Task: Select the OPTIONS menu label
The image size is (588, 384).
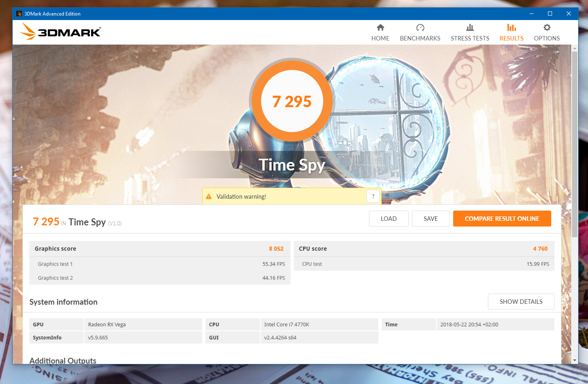Action: [547, 38]
